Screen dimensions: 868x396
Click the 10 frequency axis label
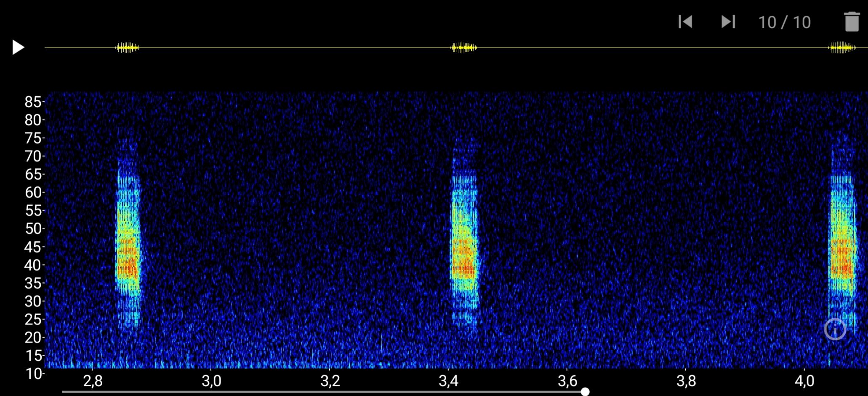click(33, 374)
